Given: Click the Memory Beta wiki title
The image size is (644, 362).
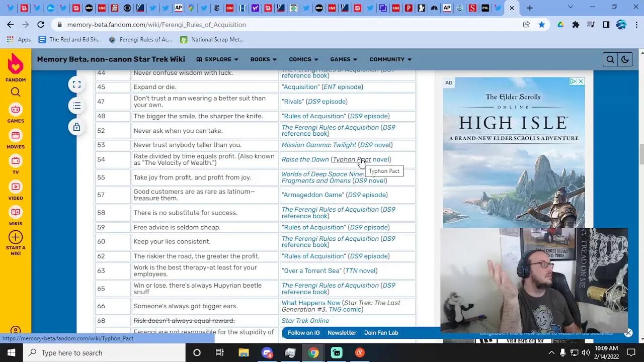Looking at the screenshot, I should 111,59.
